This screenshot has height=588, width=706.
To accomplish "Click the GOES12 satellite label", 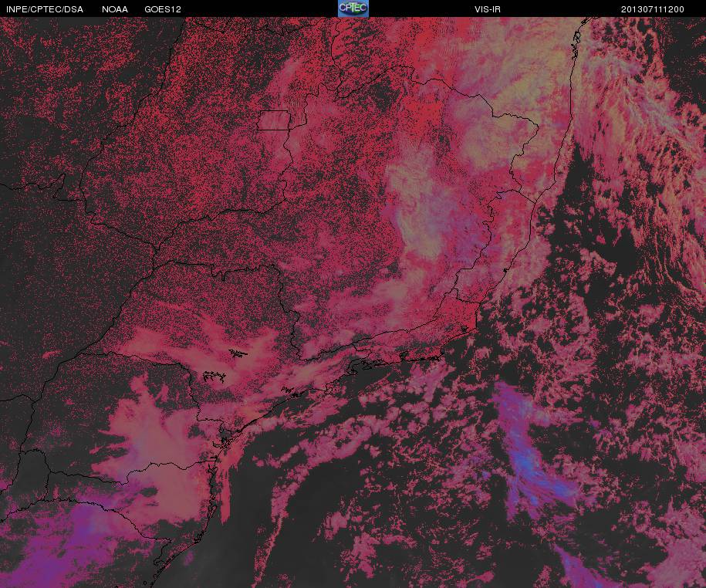I will coord(163,9).
